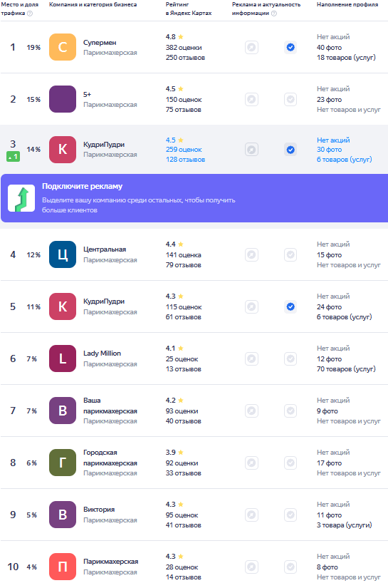Click the orange Супермен company logo

[63, 47]
